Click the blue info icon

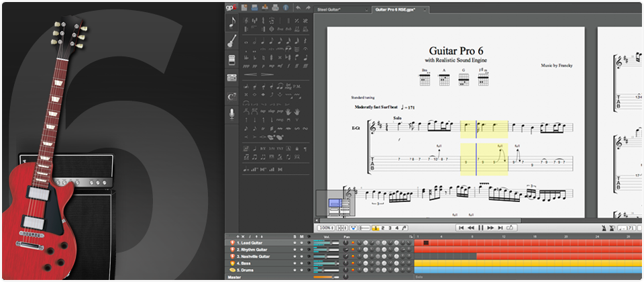coord(286,7)
